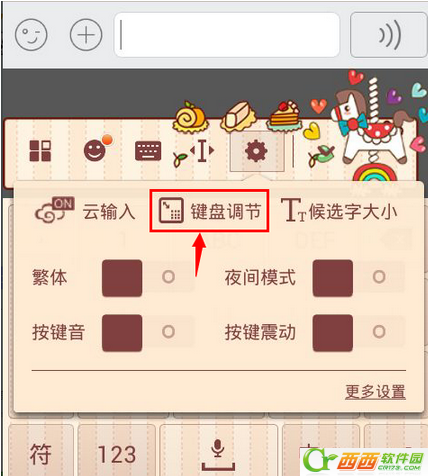Tap the plus attachment icon
The image size is (428, 476).
(86, 35)
